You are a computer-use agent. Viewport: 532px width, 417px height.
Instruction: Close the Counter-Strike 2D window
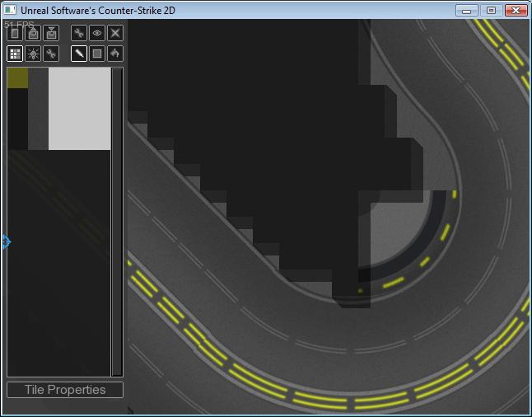(x=516, y=11)
